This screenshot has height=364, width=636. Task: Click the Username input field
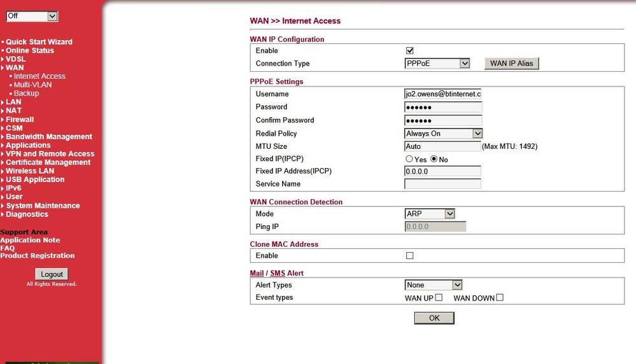pos(442,94)
